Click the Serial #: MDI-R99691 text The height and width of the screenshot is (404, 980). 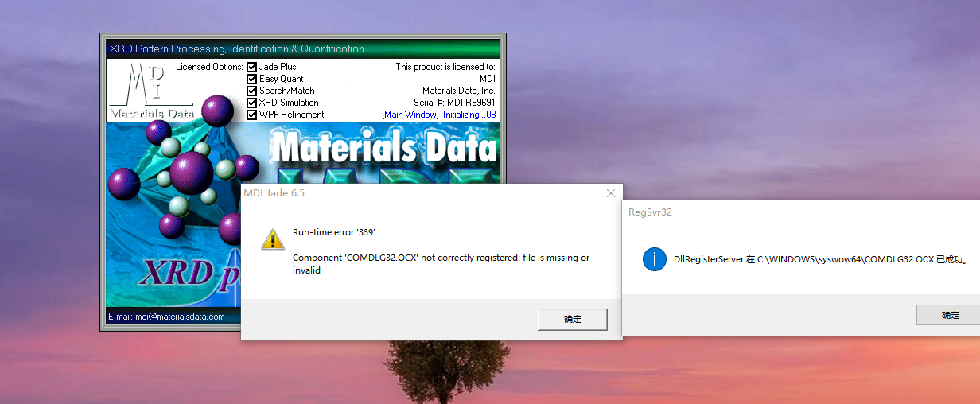tap(454, 103)
